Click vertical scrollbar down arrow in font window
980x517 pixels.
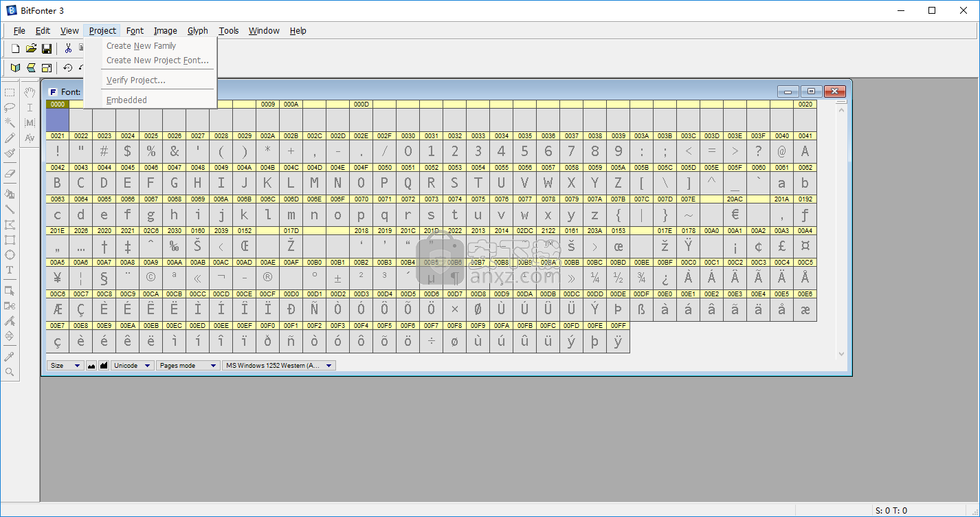841,354
